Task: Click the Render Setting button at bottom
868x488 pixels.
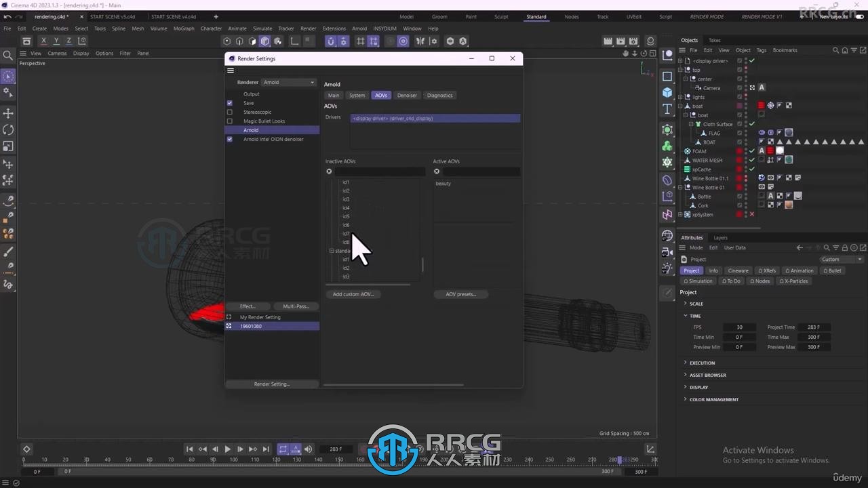Action: coord(272,384)
